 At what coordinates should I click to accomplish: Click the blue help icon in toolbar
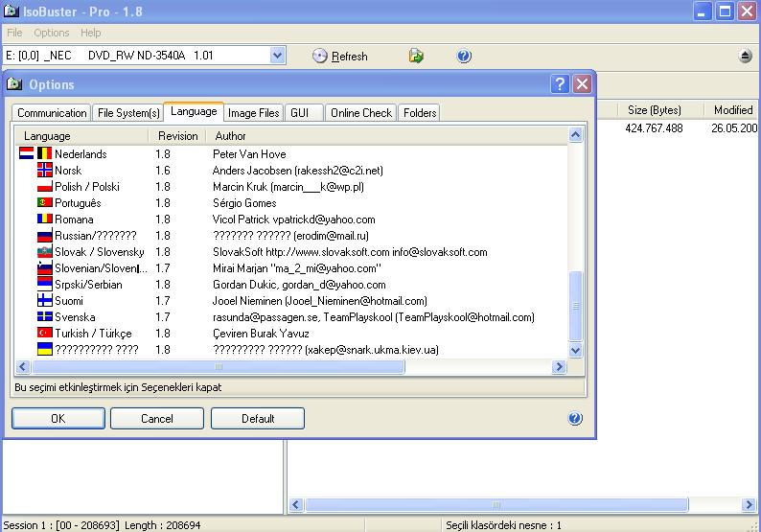tap(464, 57)
